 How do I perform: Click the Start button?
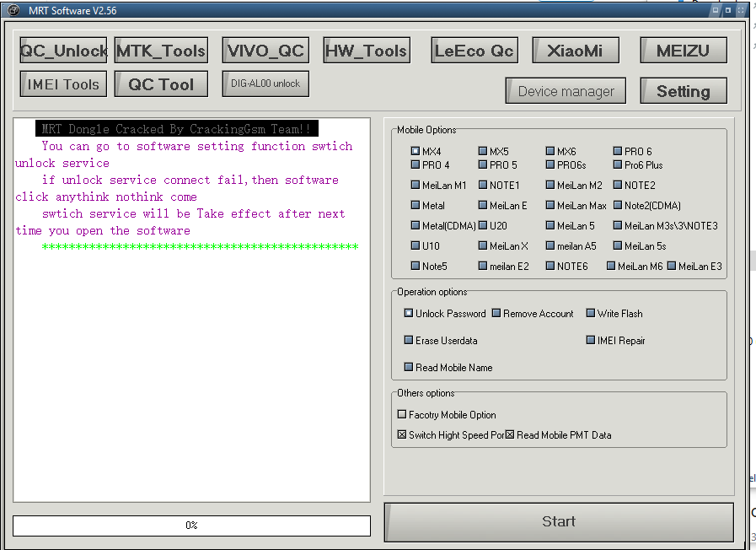coord(559,522)
